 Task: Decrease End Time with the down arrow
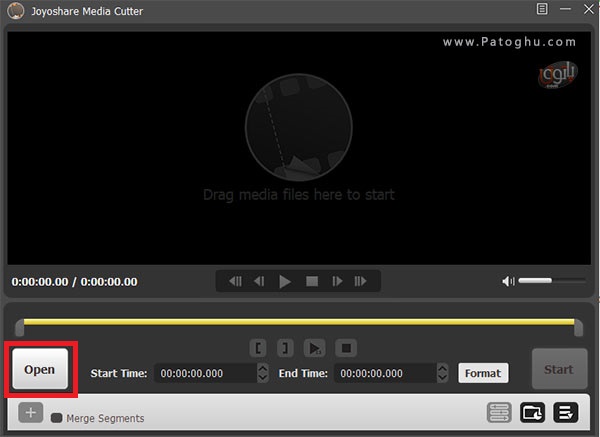pyautogui.click(x=442, y=378)
